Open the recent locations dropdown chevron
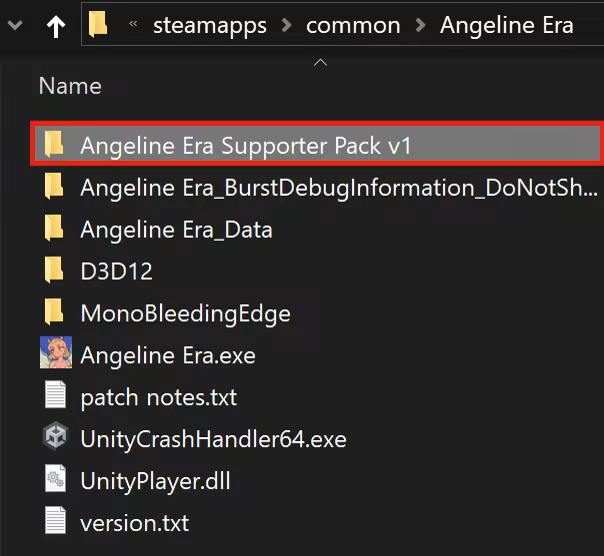Screen dimensions: 604x556 coord(16,26)
